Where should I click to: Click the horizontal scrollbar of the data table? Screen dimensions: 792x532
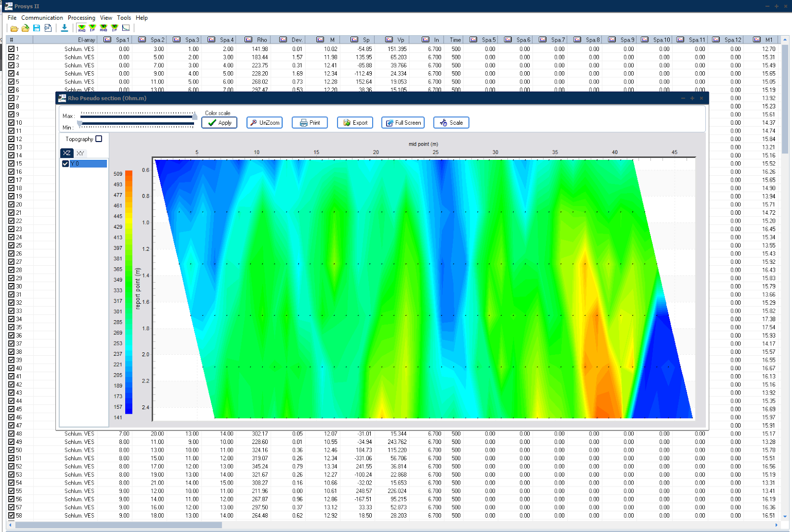click(x=118, y=525)
